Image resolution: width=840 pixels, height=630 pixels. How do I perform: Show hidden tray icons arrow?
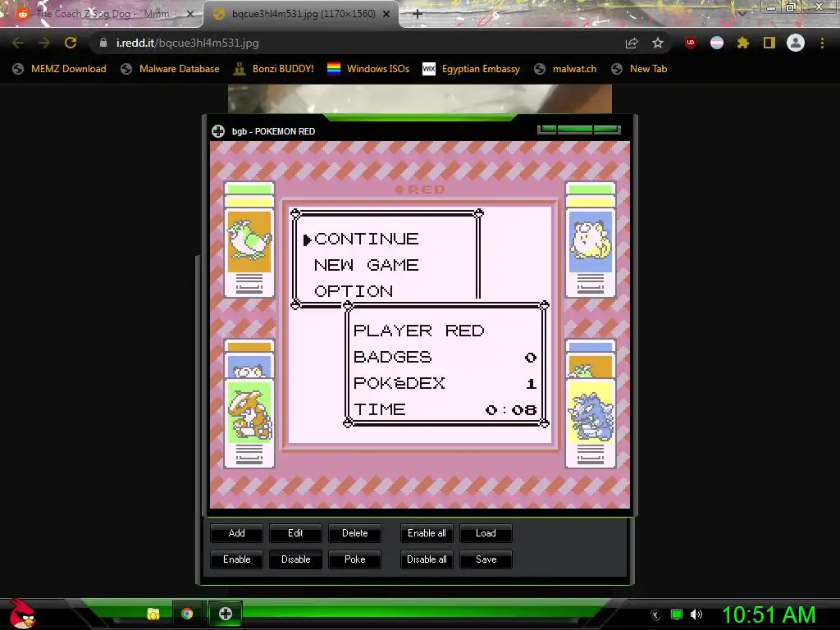coord(655,615)
